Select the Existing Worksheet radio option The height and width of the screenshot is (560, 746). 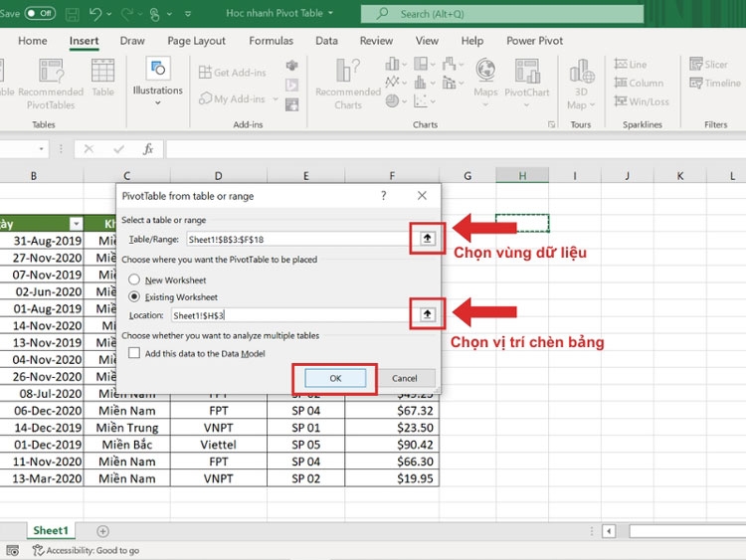[x=134, y=296]
